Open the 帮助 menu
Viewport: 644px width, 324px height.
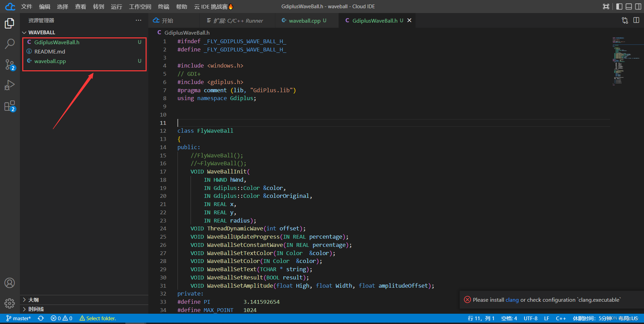(182, 7)
